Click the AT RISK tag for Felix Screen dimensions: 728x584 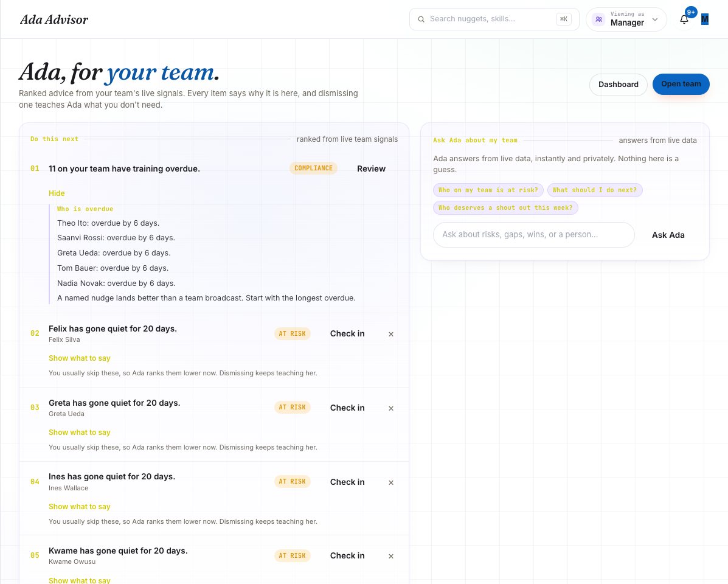coord(292,333)
